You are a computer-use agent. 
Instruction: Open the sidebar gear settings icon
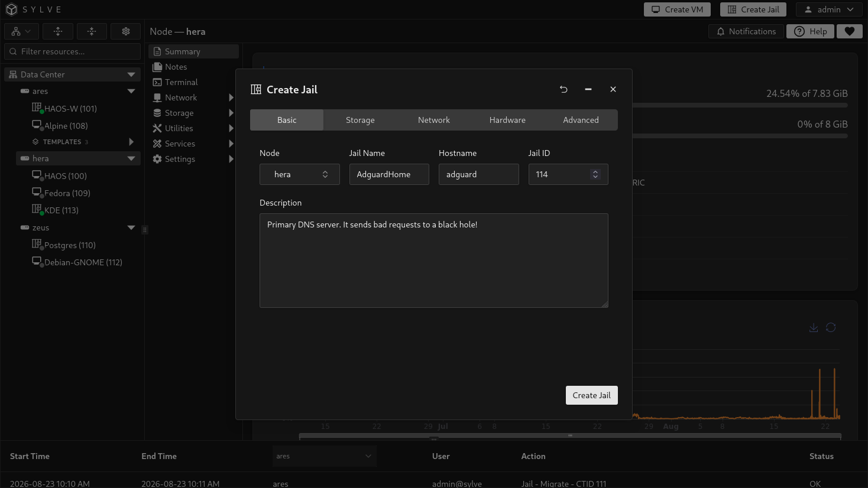[125, 31]
